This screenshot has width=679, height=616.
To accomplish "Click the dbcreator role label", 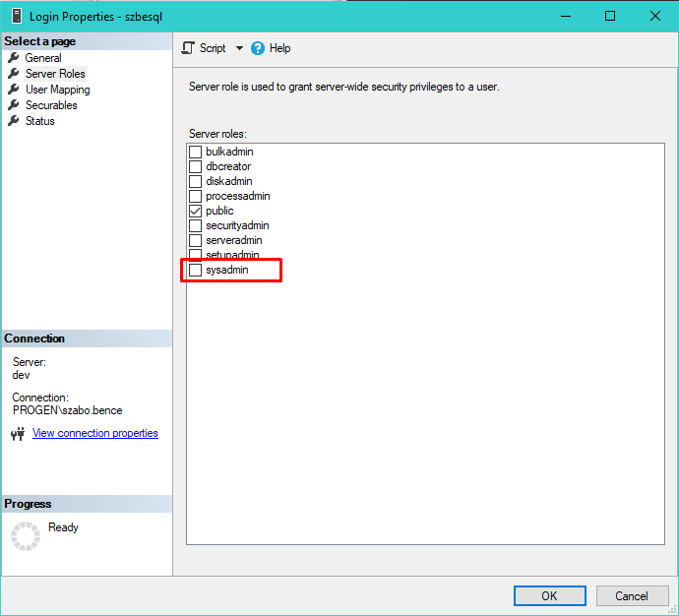I will 228,166.
